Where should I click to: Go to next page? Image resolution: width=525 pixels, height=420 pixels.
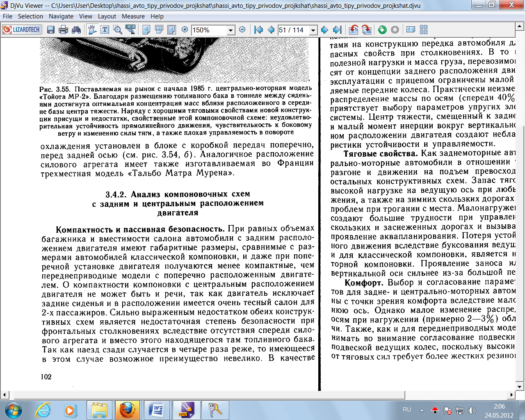click(x=324, y=30)
